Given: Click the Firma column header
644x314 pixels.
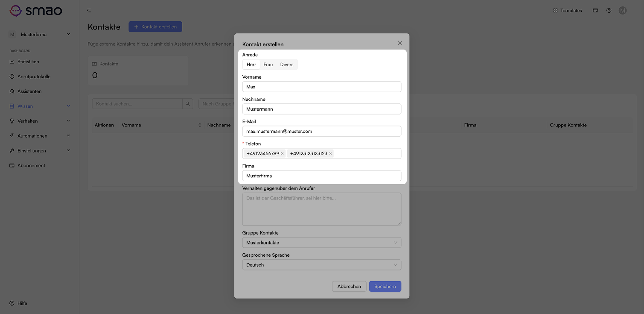Looking at the screenshot, I should (470, 125).
